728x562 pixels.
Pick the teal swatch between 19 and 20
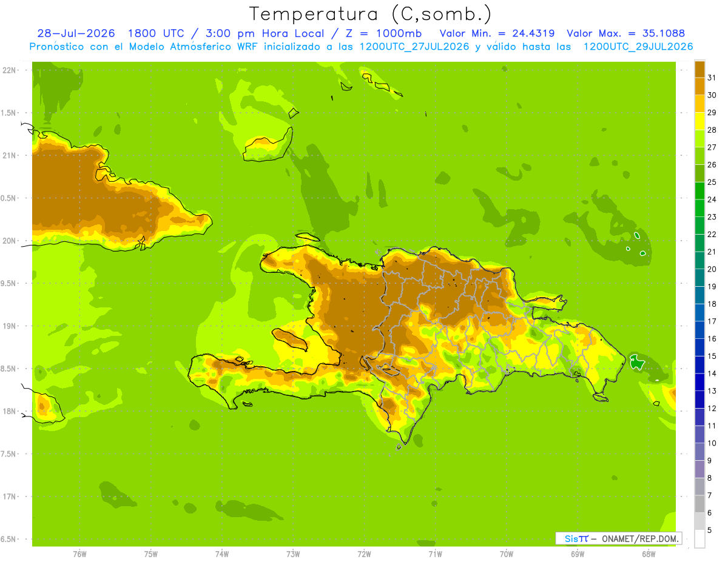699,278
